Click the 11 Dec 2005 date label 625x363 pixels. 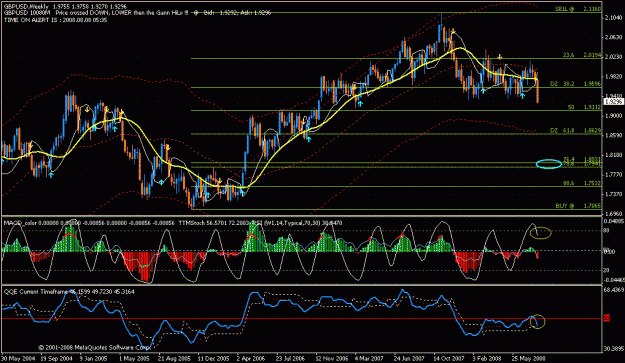(x=214, y=358)
